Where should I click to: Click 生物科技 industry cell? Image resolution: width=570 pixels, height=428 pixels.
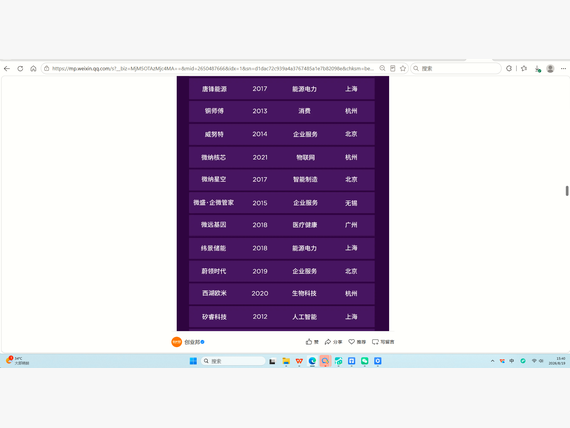point(304,293)
